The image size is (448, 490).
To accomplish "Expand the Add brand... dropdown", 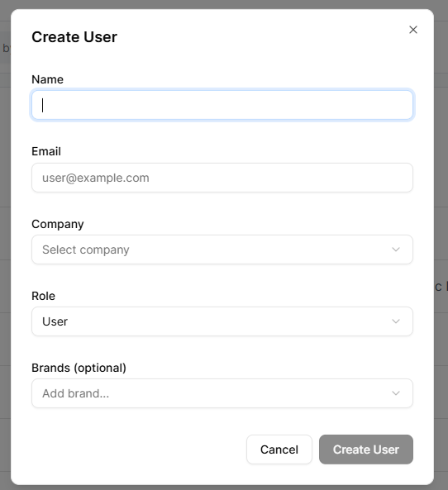I will 222,393.
